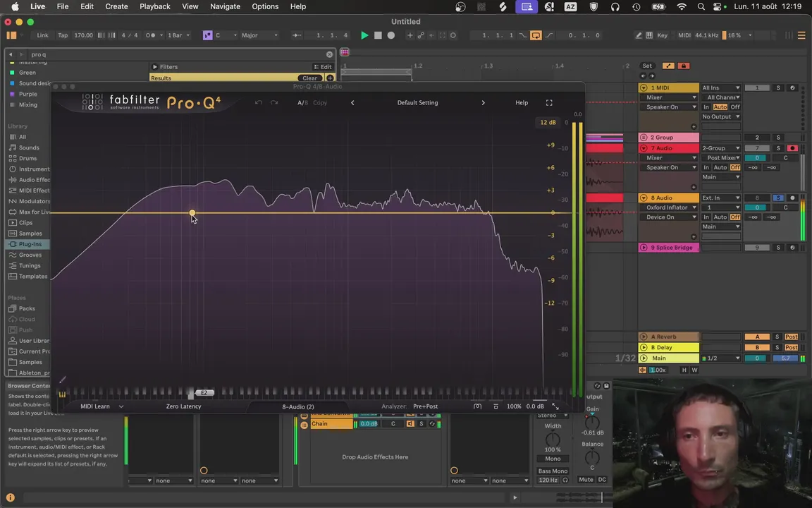The image size is (812, 508).
Task: Toggle the Pro-Q A/B button
Action: 302,102
